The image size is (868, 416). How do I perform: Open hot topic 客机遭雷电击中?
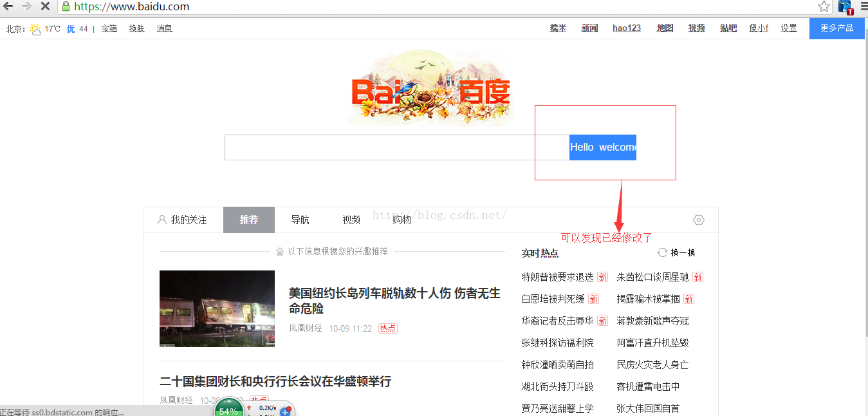coord(648,386)
